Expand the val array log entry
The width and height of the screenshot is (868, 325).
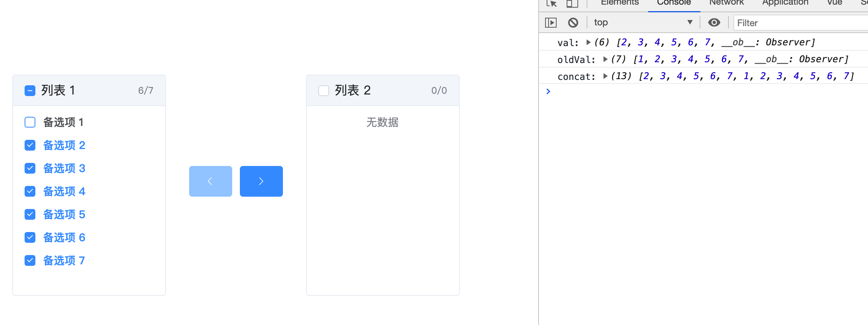point(588,42)
